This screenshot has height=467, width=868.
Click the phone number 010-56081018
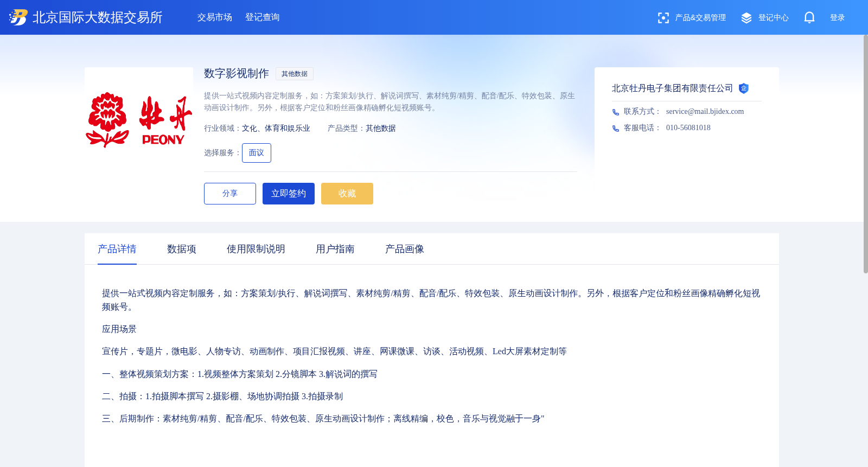pyautogui.click(x=688, y=127)
